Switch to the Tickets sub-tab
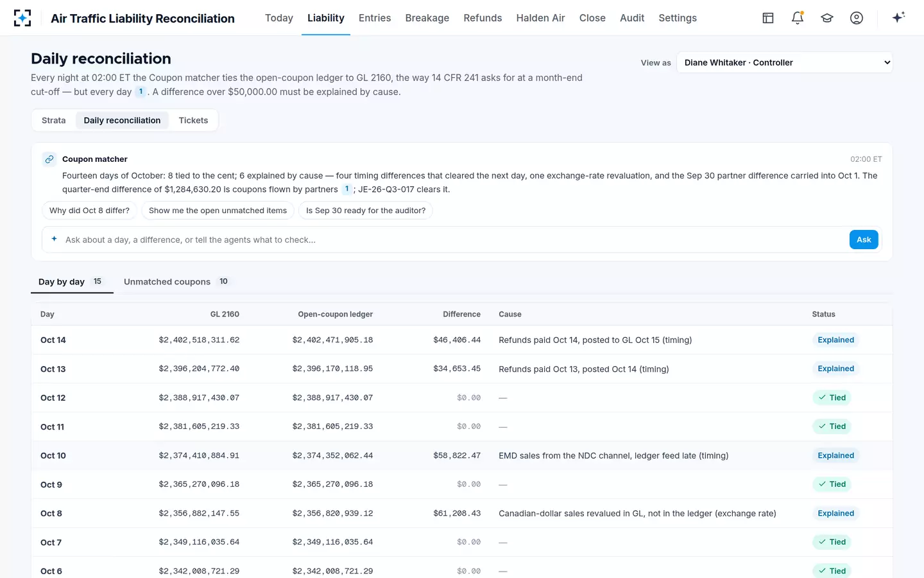The height and width of the screenshot is (578, 924). point(193,120)
